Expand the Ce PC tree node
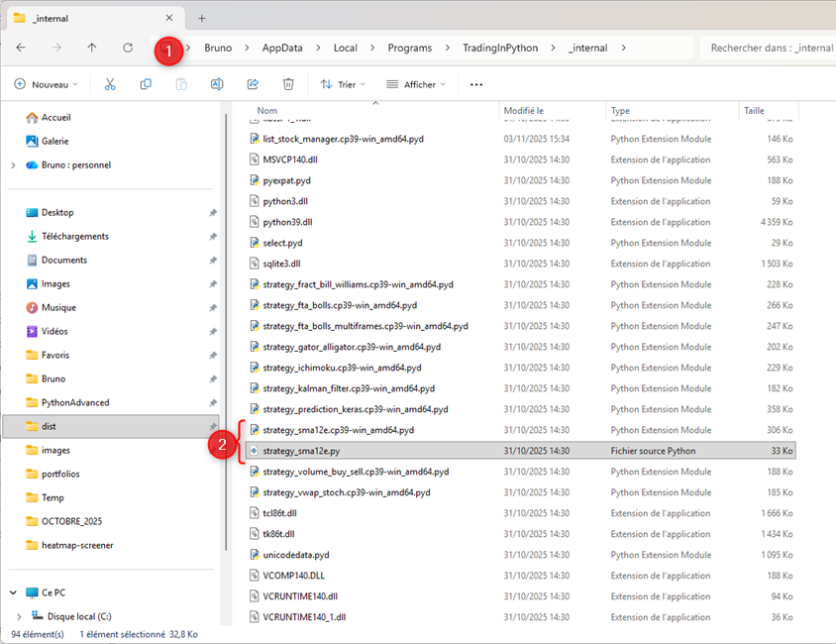 click(13, 592)
